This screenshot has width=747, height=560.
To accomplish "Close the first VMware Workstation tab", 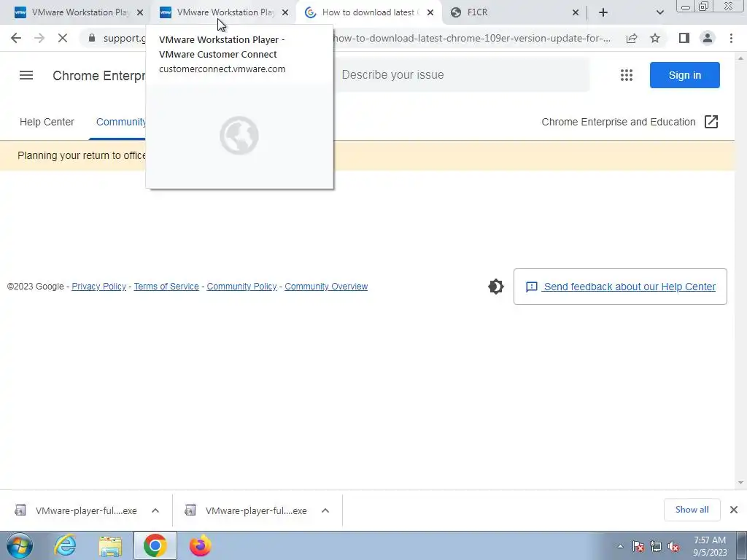I will (x=140, y=12).
